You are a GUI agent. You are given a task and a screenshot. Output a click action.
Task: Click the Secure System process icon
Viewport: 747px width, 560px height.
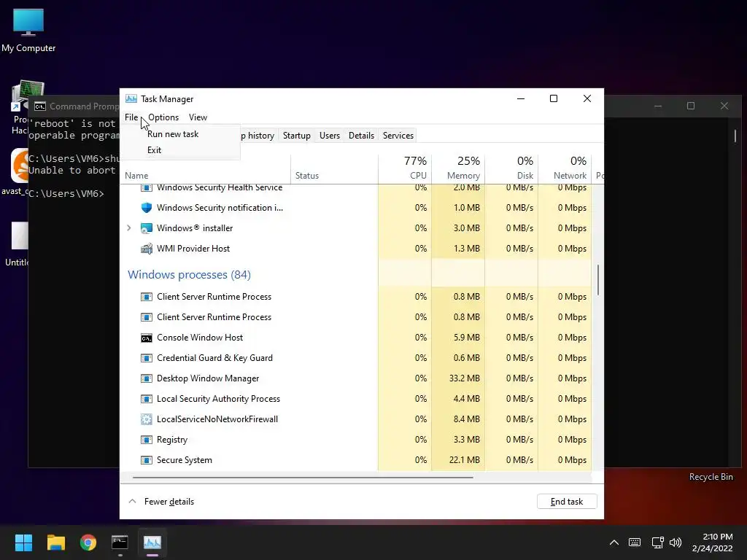(x=146, y=461)
